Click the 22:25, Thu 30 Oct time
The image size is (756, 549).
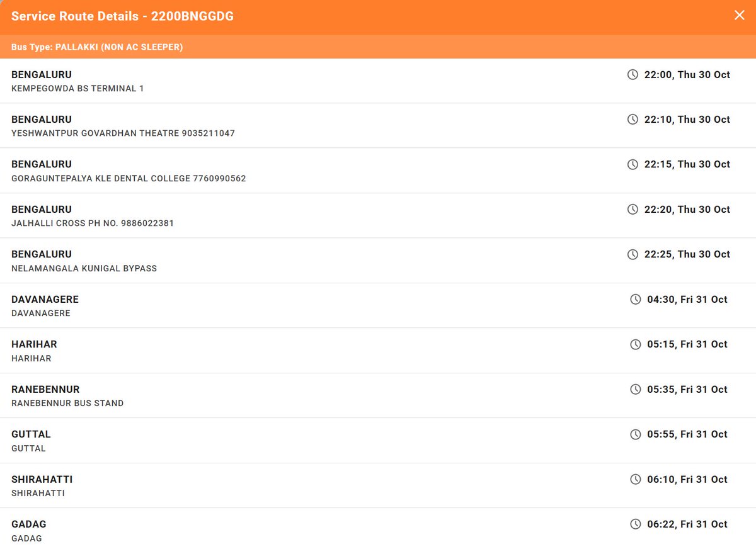(x=687, y=254)
